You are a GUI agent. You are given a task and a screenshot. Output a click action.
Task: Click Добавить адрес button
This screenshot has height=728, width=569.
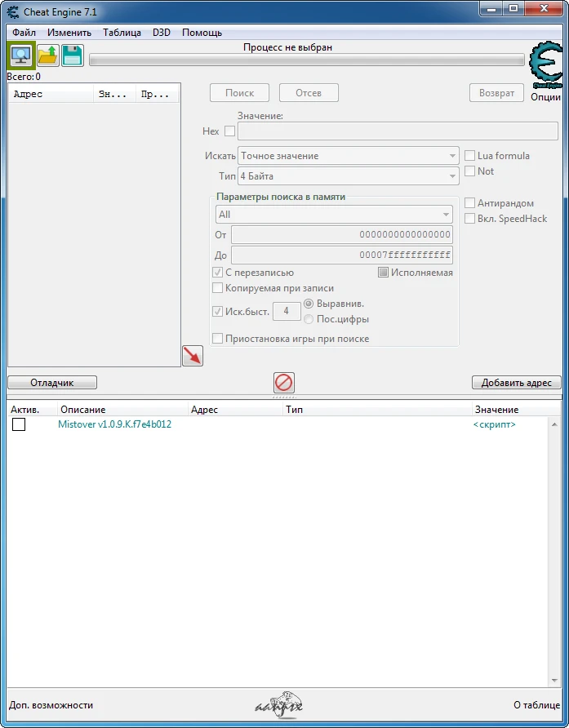[x=517, y=383]
